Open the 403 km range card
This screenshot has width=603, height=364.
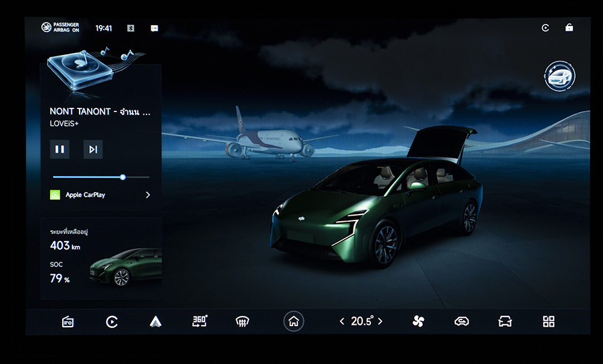[x=101, y=259]
